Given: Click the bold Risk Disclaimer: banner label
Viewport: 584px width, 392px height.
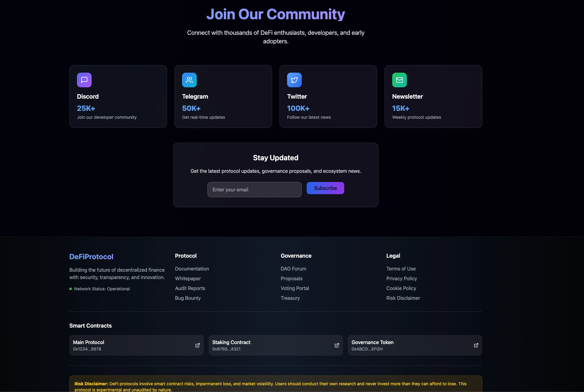Looking at the screenshot, I should 91,384.
